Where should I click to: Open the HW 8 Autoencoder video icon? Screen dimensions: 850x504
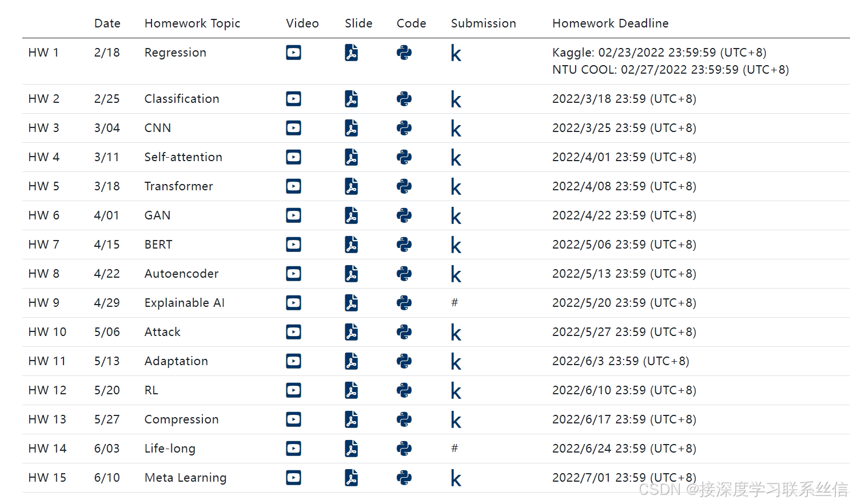[293, 274]
